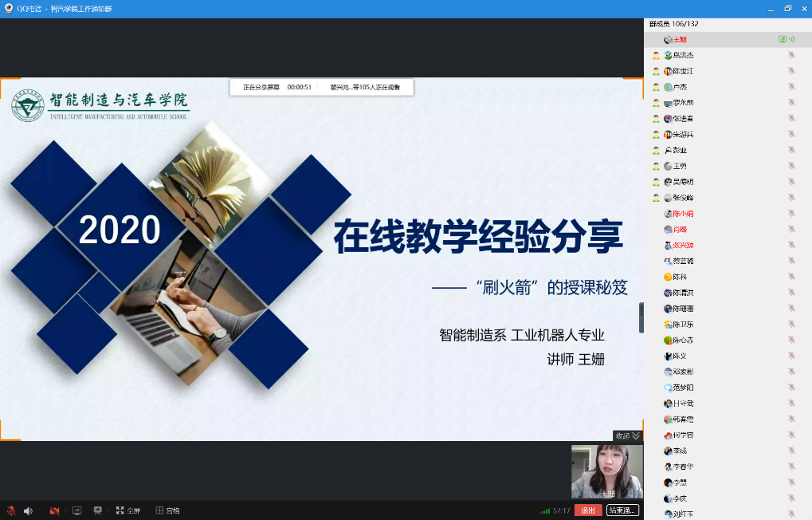Click the 结束通话 end call button
This screenshot has height=520, width=812.
pos(622,510)
